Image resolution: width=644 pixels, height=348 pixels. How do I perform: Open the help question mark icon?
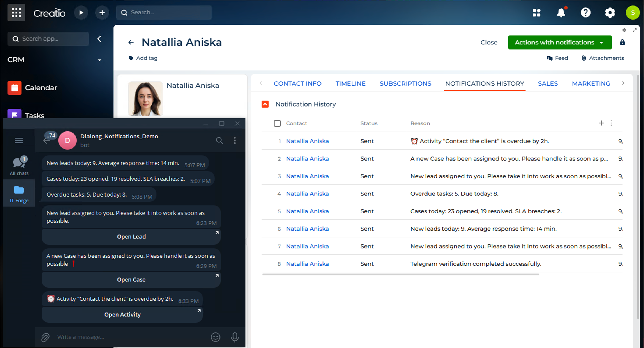[x=586, y=12]
